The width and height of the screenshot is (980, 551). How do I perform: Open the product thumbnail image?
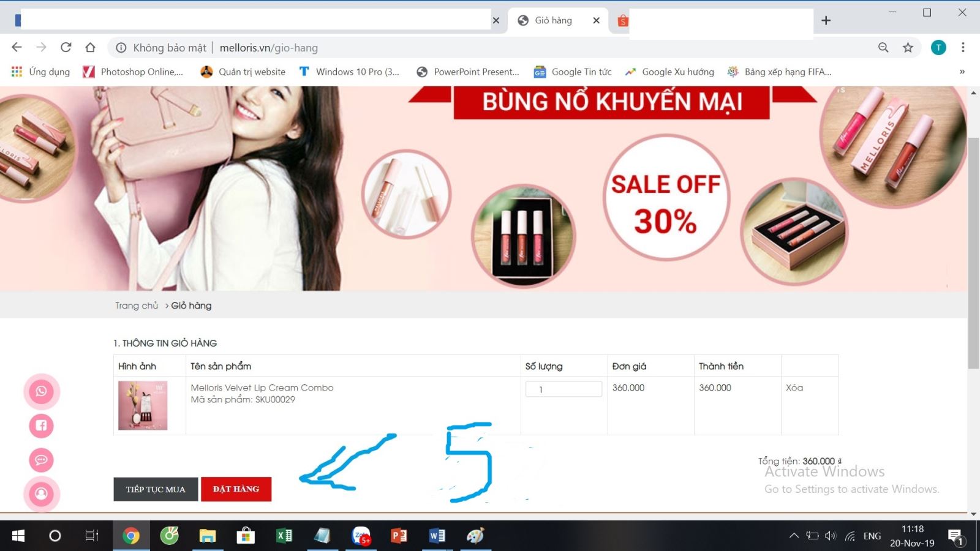pyautogui.click(x=143, y=405)
